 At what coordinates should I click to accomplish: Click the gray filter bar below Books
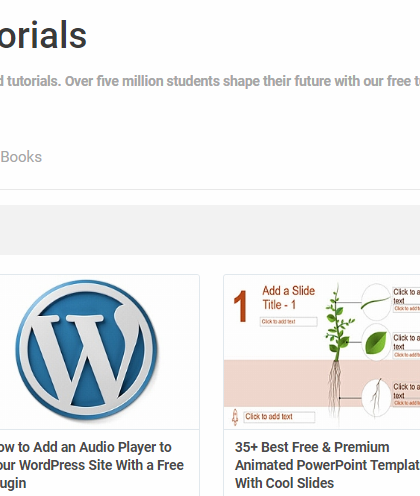click(210, 230)
